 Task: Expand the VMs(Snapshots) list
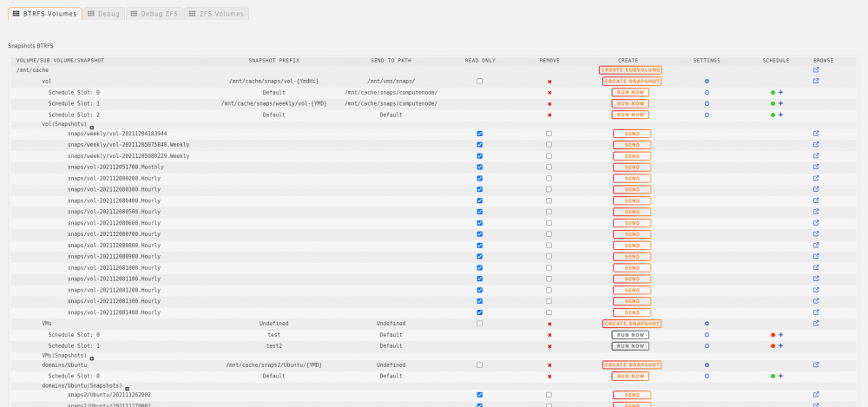coord(92,358)
